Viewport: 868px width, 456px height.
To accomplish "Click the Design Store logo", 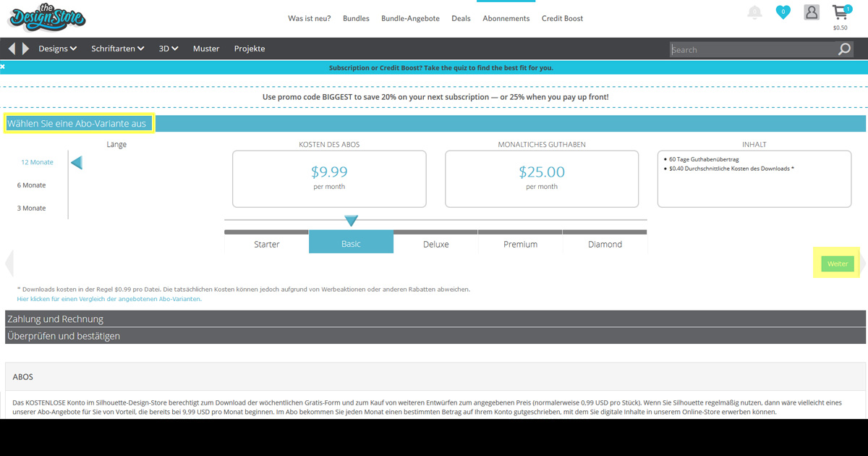I will pos(48,17).
